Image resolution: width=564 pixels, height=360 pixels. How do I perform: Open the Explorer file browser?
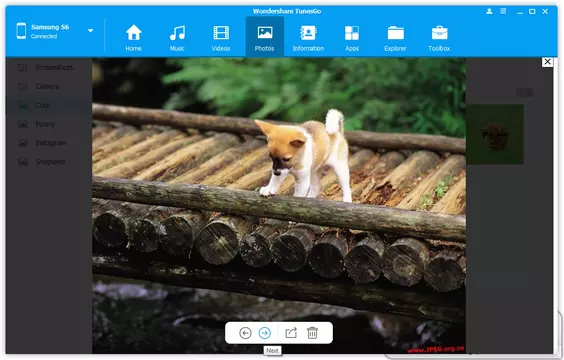coord(395,38)
